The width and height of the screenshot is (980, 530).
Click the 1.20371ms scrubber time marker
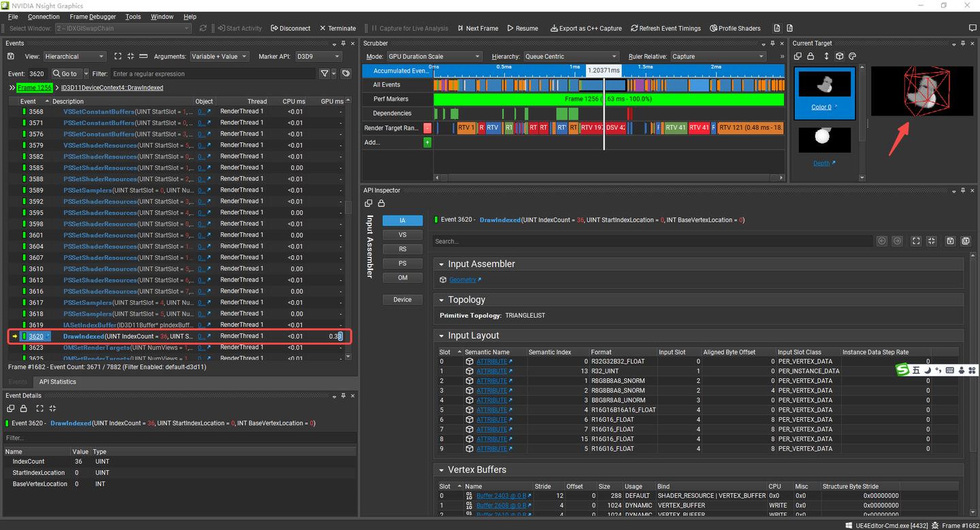point(604,71)
